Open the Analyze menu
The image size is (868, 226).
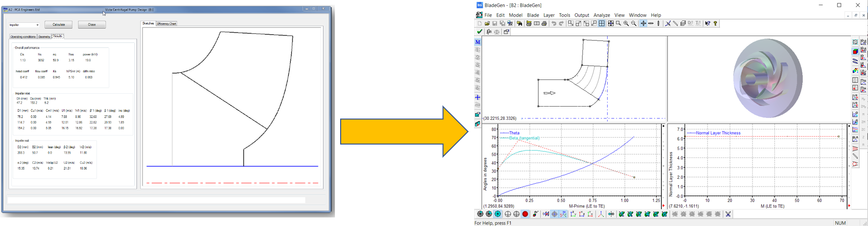pos(601,15)
